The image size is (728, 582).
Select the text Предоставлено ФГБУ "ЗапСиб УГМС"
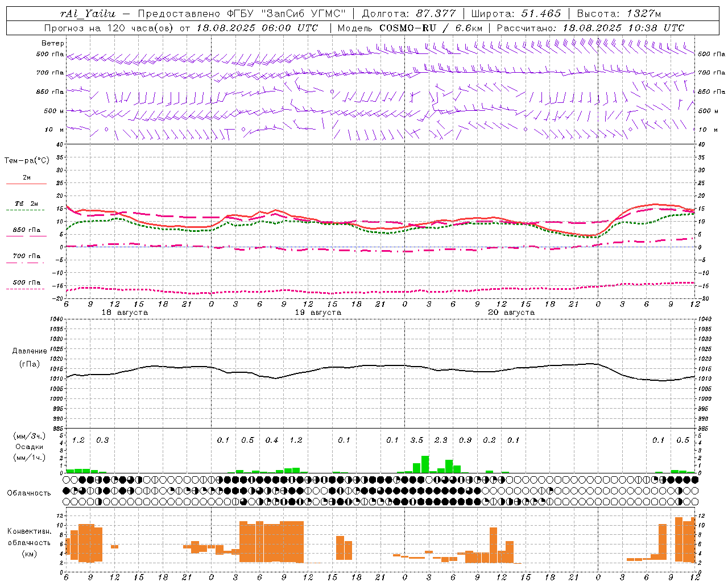pyautogui.click(x=242, y=14)
